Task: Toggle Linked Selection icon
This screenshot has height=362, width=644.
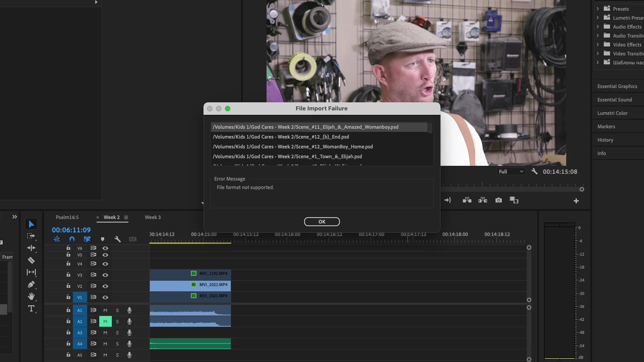Action: [x=87, y=239]
